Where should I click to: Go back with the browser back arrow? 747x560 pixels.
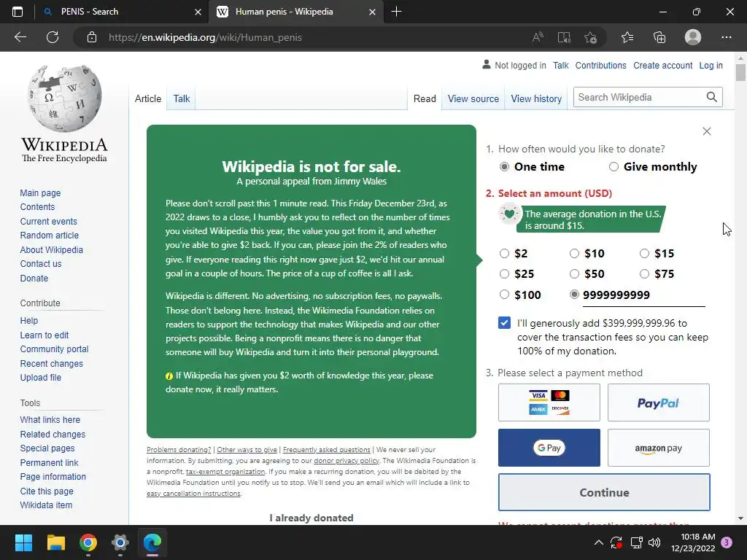coord(20,37)
